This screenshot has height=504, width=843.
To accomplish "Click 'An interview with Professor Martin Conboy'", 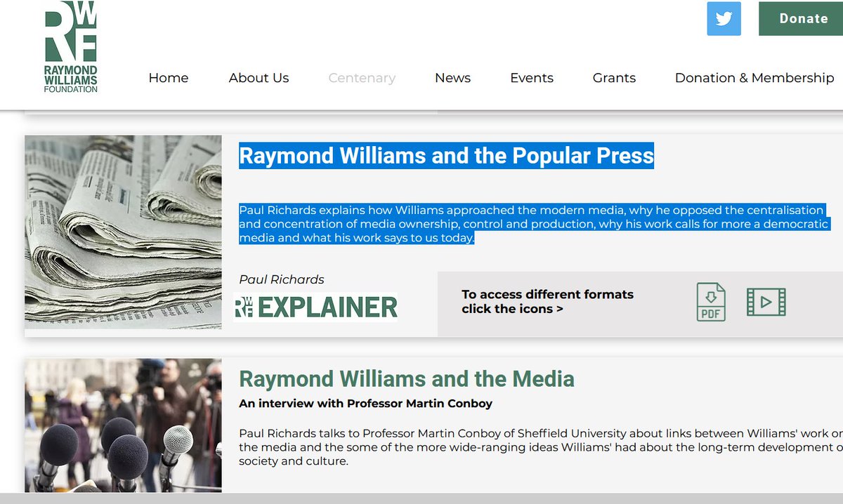I will (366, 404).
